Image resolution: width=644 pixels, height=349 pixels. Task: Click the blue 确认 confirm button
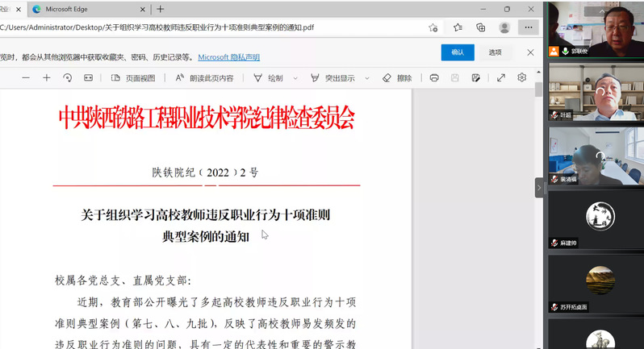(458, 52)
